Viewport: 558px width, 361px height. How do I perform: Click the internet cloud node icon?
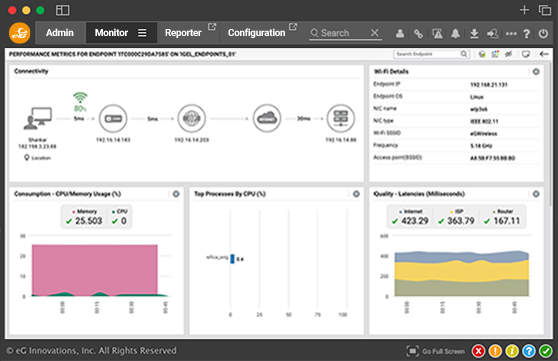click(267, 119)
